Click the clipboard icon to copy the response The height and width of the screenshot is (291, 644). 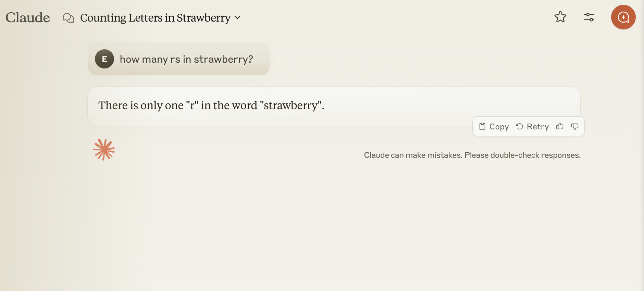pos(482,126)
